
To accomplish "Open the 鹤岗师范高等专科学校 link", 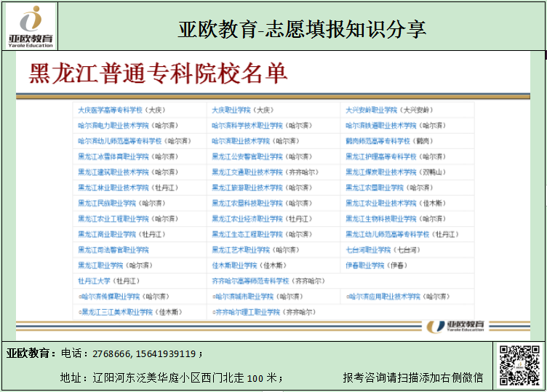I will point(378,141).
